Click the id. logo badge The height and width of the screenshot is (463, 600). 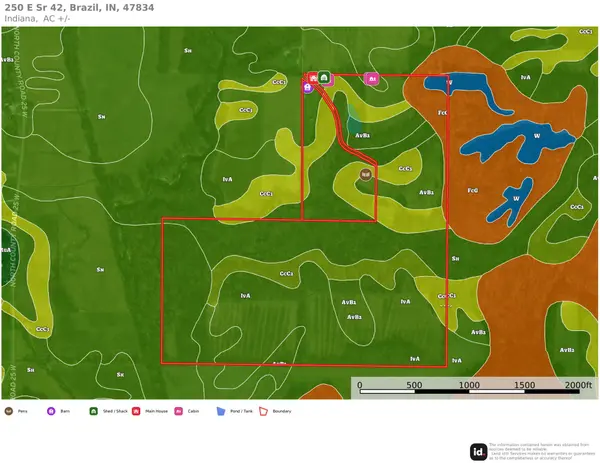point(479,452)
